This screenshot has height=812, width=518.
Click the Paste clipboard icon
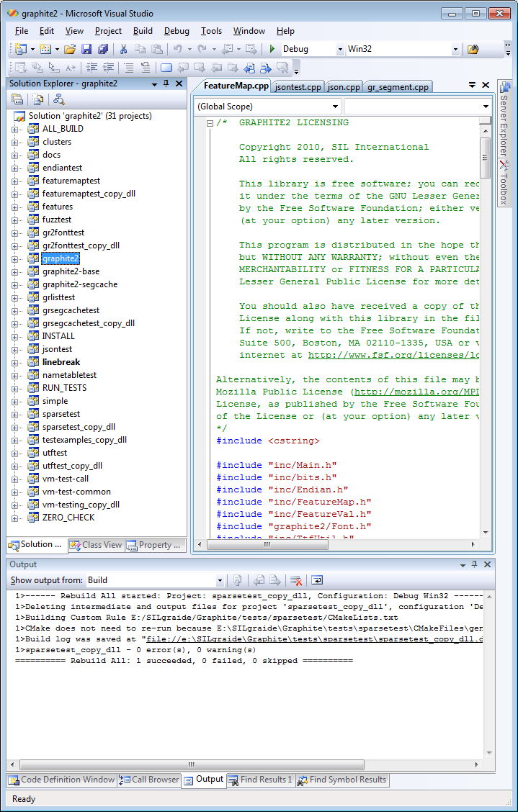click(156, 49)
